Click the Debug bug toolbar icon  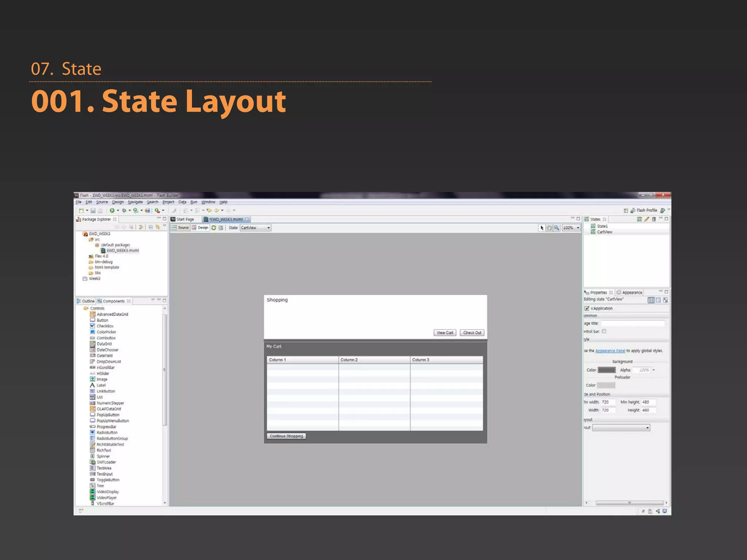(x=124, y=210)
